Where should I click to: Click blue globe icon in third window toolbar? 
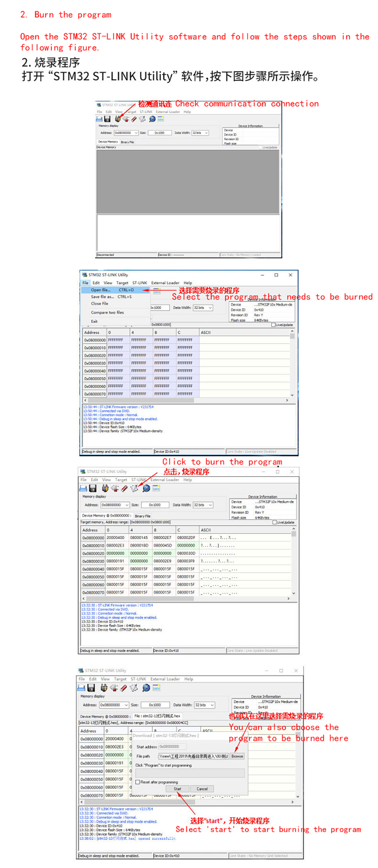point(146,488)
